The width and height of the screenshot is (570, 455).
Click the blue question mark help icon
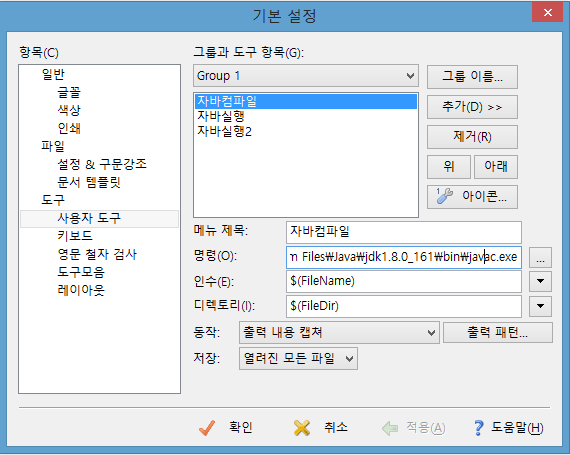[x=479, y=428]
